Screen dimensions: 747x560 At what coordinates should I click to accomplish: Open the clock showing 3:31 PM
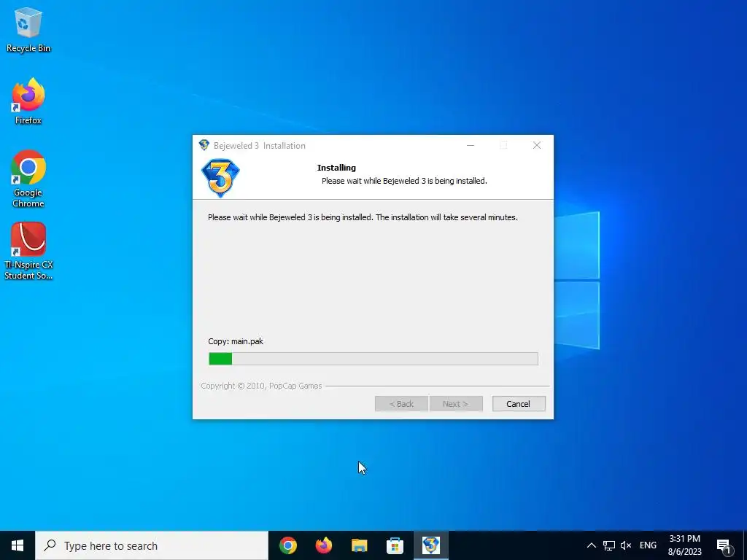click(684, 545)
